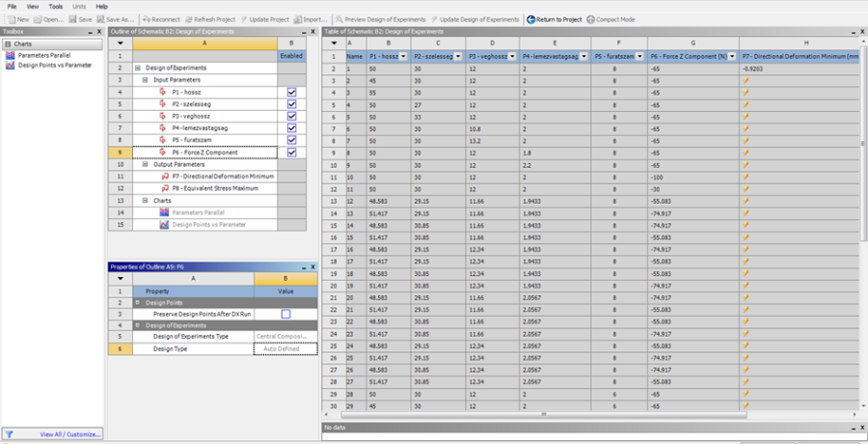868x444 pixels.
Task: Click the Import toolbar icon
Action: 297,19
